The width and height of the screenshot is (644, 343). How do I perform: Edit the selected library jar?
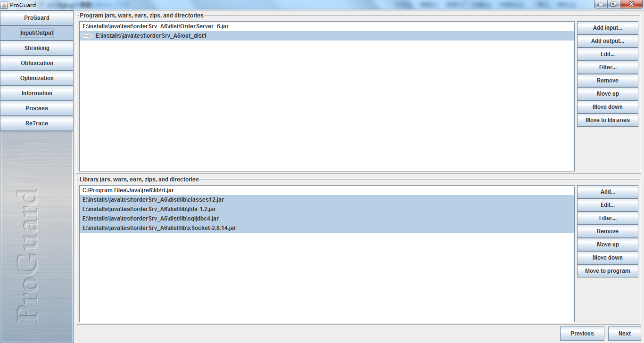607,205
